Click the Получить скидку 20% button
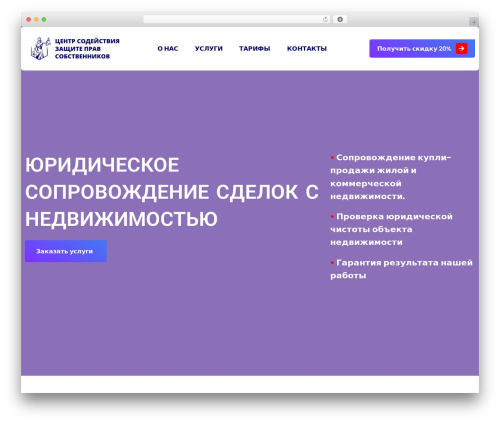The image size is (500, 423). (x=422, y=49)
